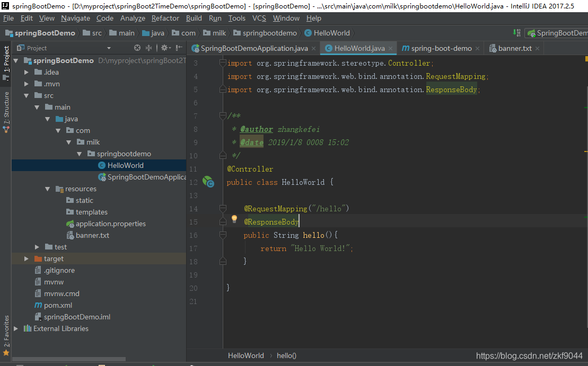The height and width of the screenshot is (366, 588).
Task: Expand the test folder
Action: coord(37,247)
